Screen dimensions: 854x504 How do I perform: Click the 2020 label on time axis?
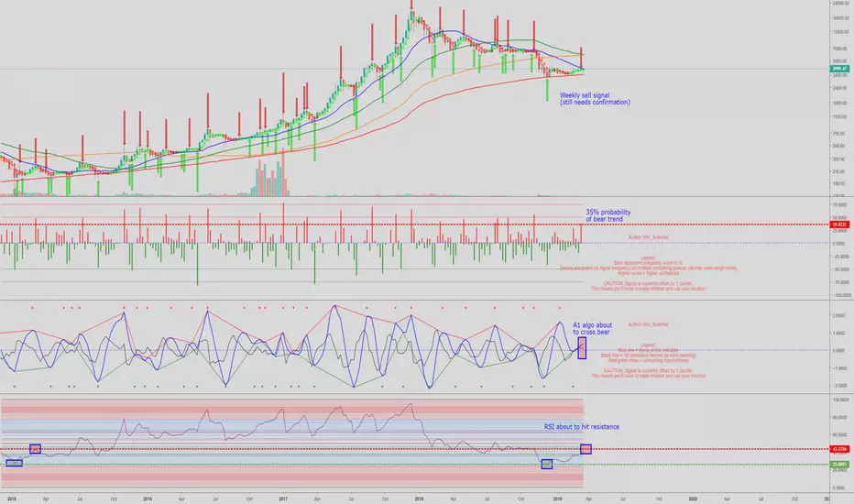pyautogui.click(x=693, y=499)
